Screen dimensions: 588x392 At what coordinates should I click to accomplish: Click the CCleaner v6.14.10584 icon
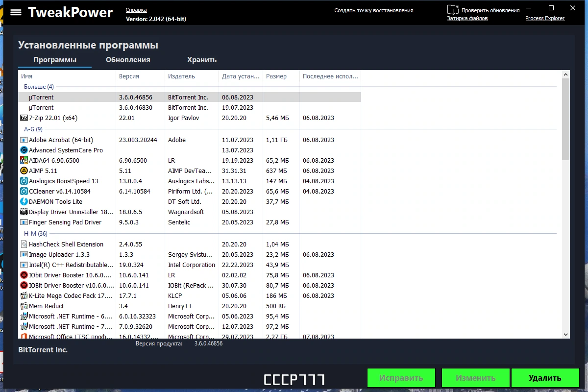click(x=24, y=192)
